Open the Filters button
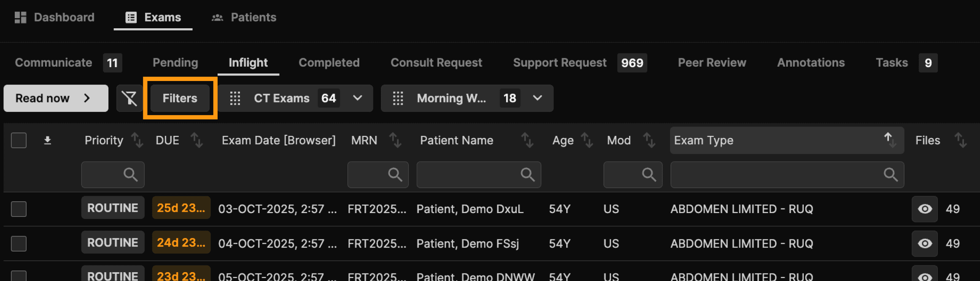 point(180,98)
